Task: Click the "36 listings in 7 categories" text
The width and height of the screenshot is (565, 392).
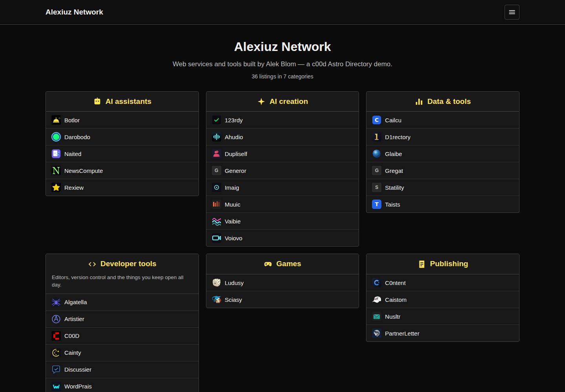Action: (282, 76)
